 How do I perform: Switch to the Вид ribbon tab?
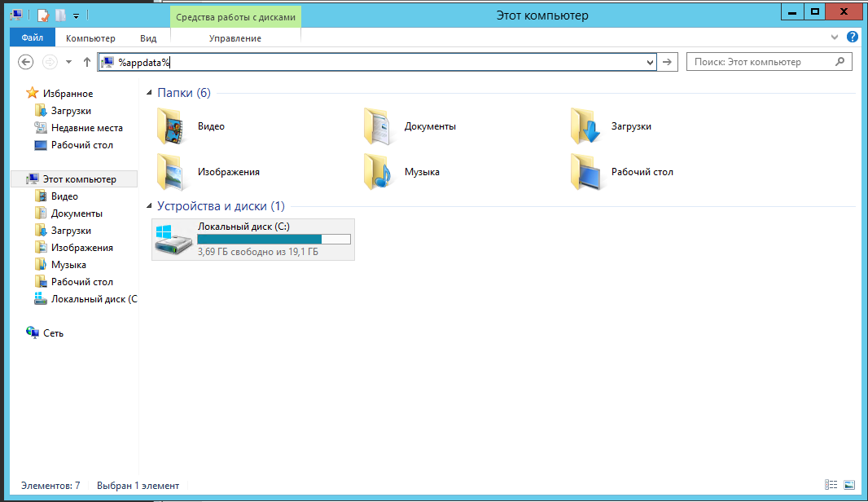point(148,38)
